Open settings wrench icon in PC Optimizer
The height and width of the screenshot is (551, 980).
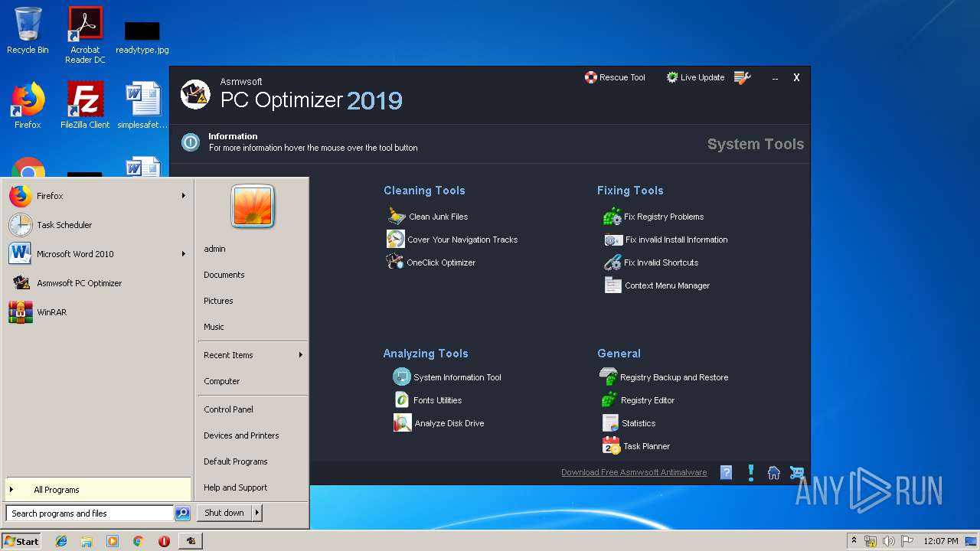[x=742, y=77]
